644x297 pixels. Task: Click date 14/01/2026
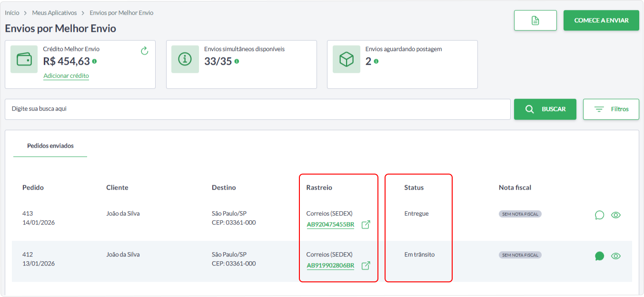click(39, 223)
